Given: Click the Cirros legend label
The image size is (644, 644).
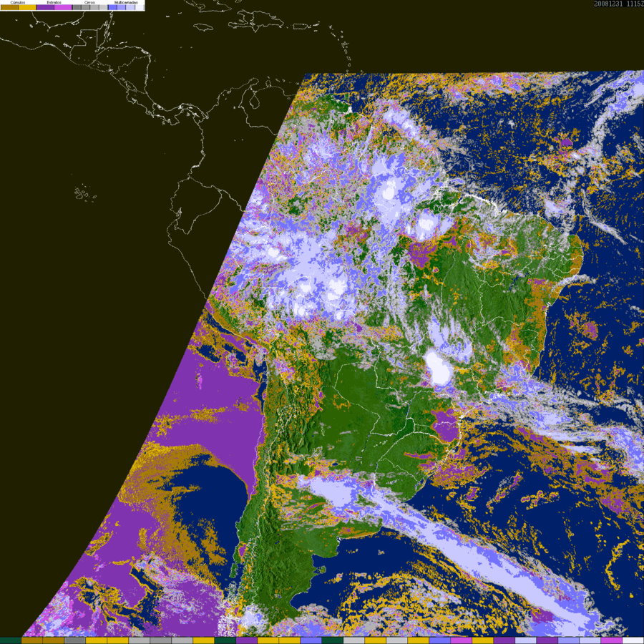Looking at the screenshot, I should 89,2.
